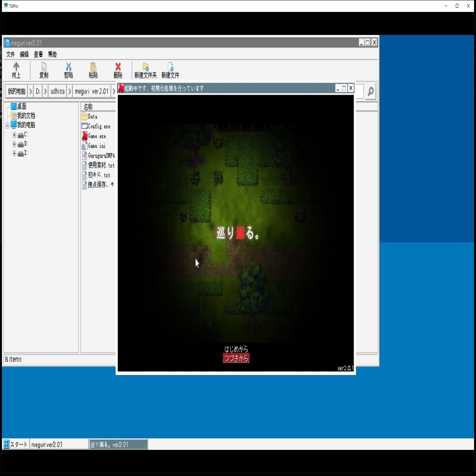Maximize the game window
476x476 pixels.
pyautogui.click(x=344, y=88)
